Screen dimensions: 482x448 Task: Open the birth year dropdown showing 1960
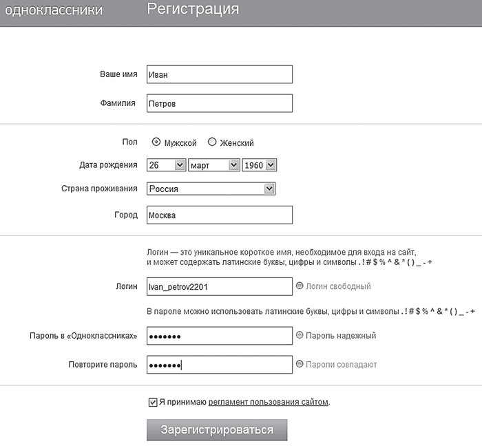(260, 165)
